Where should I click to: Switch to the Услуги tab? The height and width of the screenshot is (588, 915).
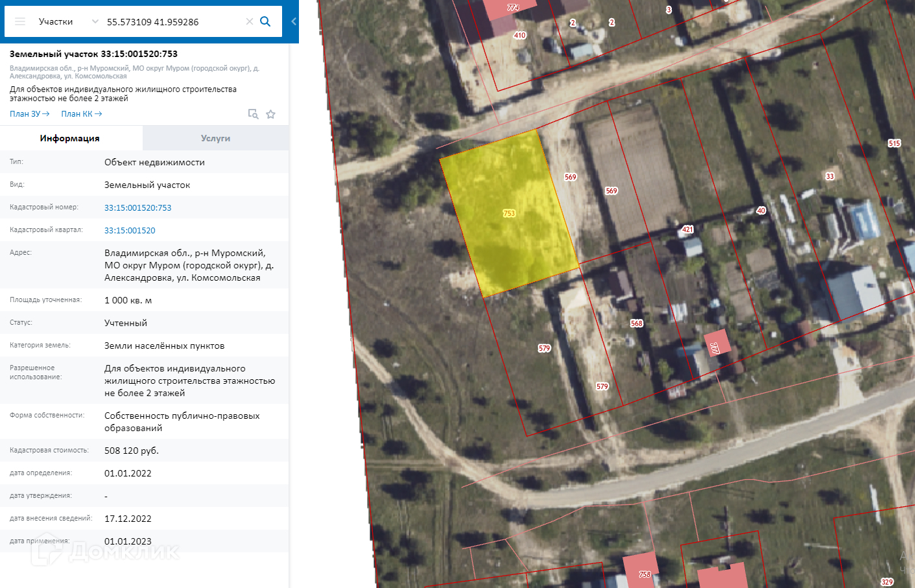[215, 138]
